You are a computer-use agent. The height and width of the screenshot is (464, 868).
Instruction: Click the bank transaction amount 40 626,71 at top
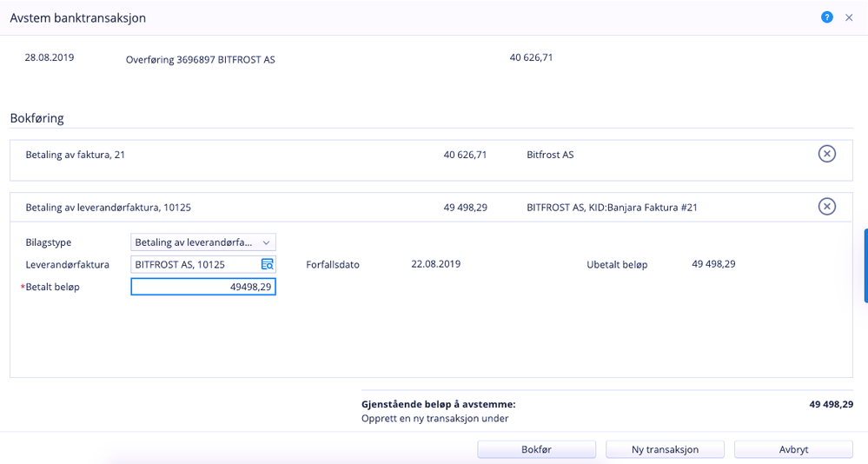(x=531, y=57)
